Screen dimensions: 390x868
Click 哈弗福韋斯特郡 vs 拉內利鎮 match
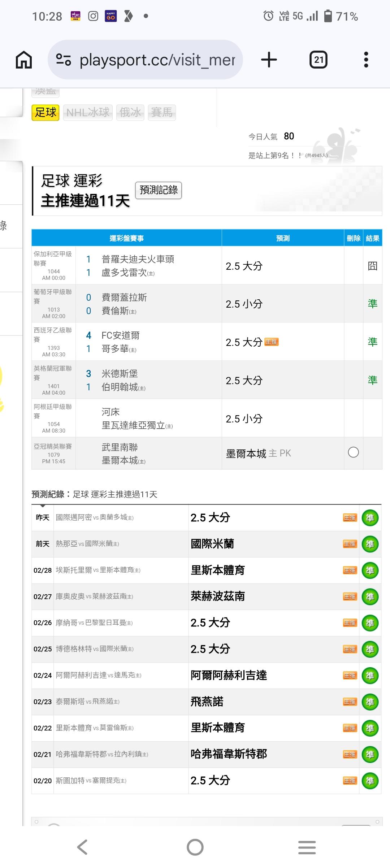tap(102, 754)
